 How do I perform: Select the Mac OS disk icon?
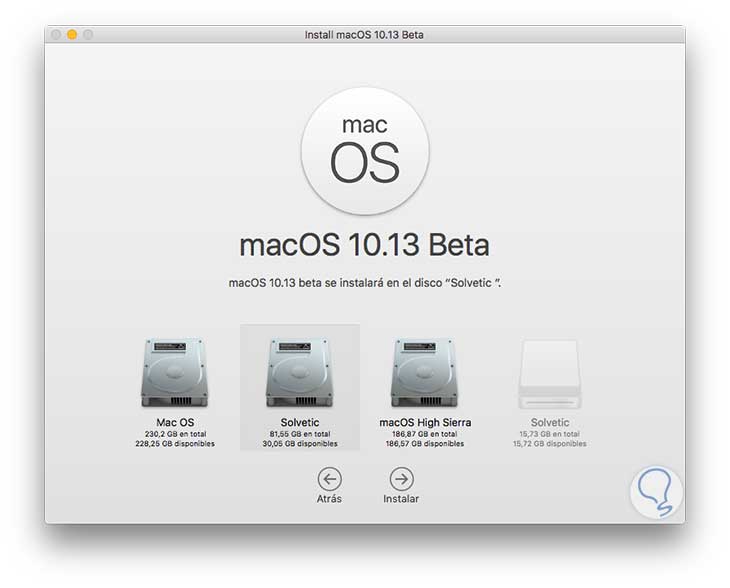[x=175, y=372]
